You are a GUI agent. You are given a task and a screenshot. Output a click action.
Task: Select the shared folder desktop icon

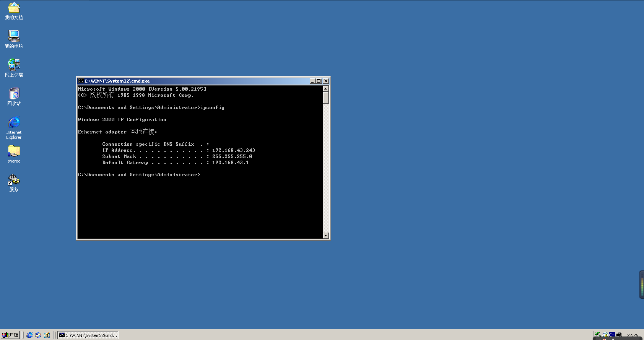14,154
